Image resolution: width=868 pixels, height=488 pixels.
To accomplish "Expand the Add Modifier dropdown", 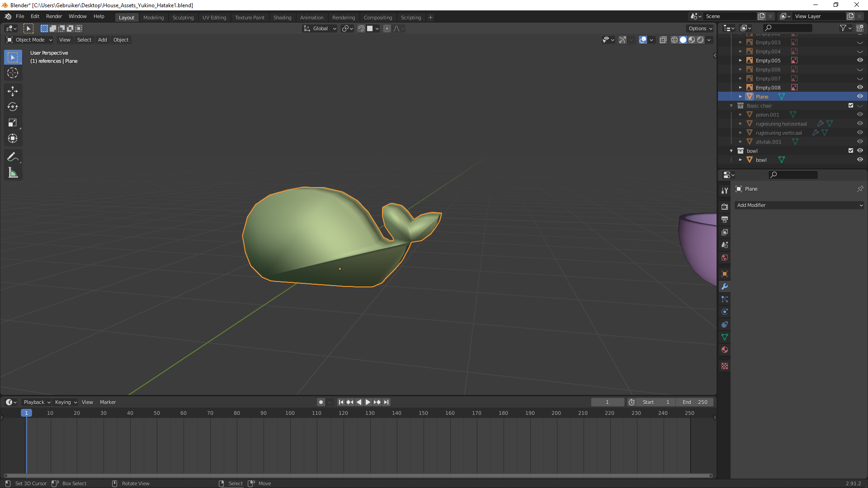I will (799, 205).
